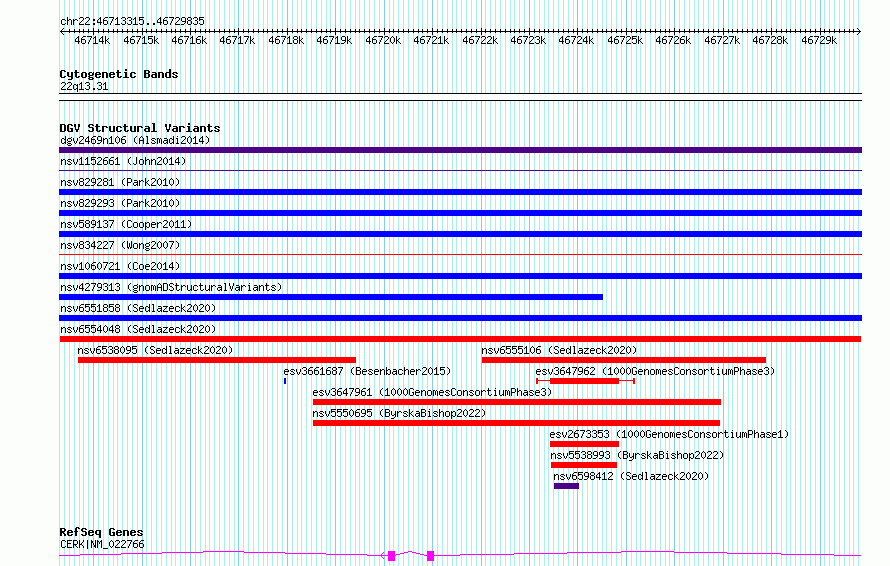Image resolution: width=890 pixels, height=566 pixels.
Task: Select the 22q13.31 cytogenetic band label
Action: tap(84, 86)
